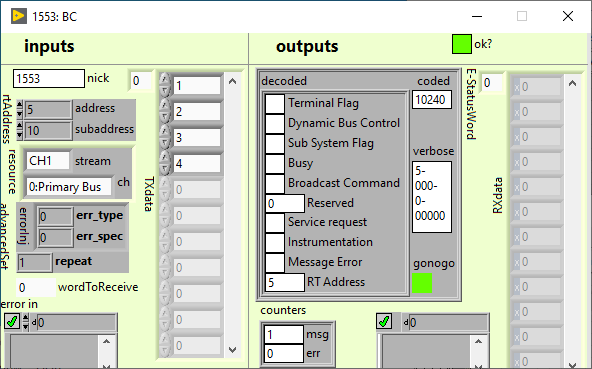Open the 0:Primary Bus channel dropdown
The height and width of the screenshot is (369, 592).
tap(69, 187)
